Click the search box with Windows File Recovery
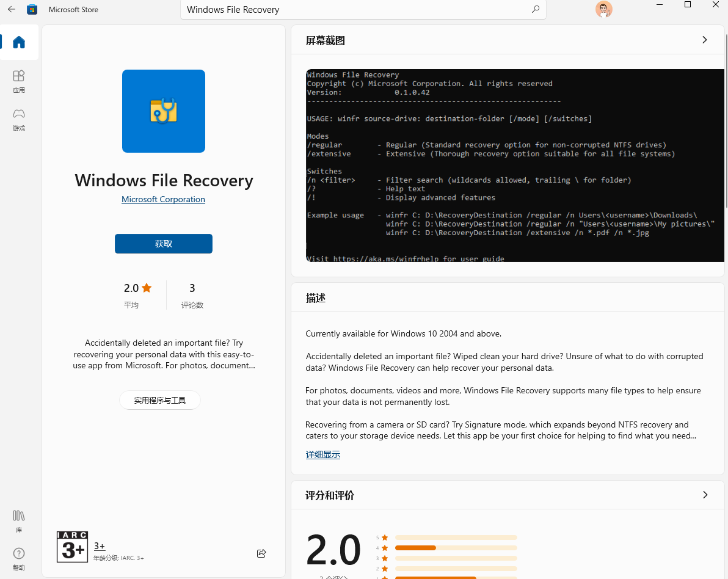Image resolution: width=728 pixels, height=579 pixels. [354, 10]
